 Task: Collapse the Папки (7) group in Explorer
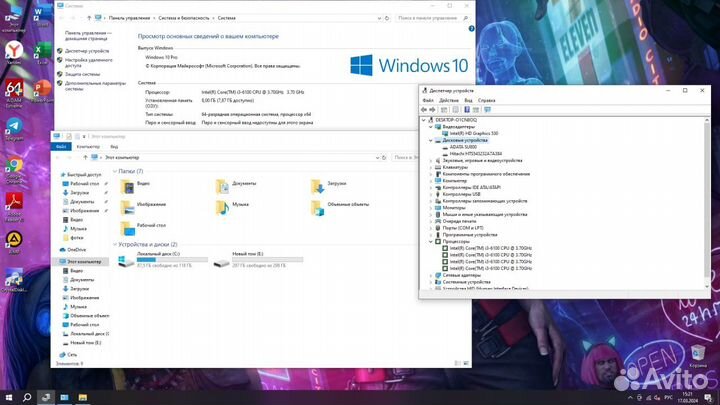[115, 171]
